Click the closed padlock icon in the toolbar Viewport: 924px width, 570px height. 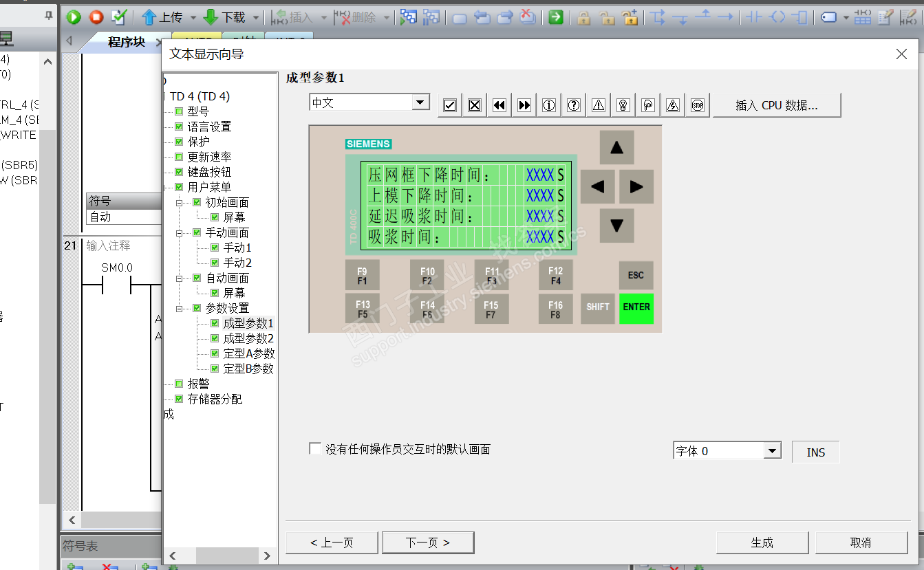584,17
